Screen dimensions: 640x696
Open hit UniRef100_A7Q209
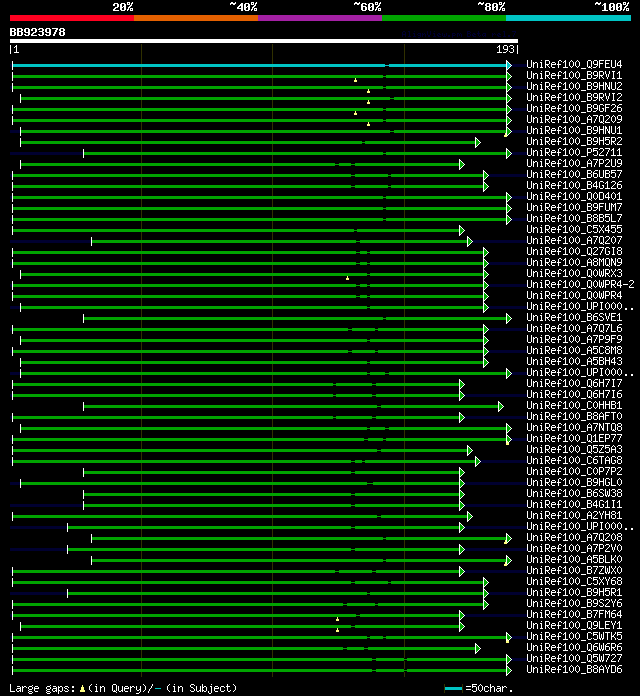574,119
